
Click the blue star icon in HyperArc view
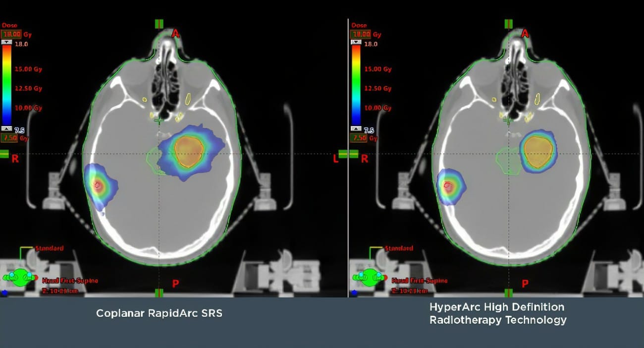(353, 293)
